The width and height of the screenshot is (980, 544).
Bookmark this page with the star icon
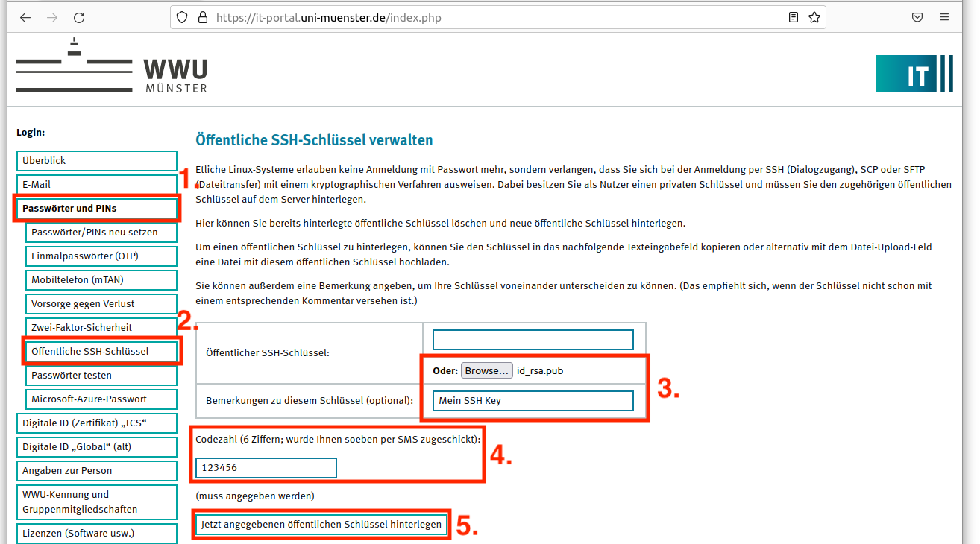814,17
